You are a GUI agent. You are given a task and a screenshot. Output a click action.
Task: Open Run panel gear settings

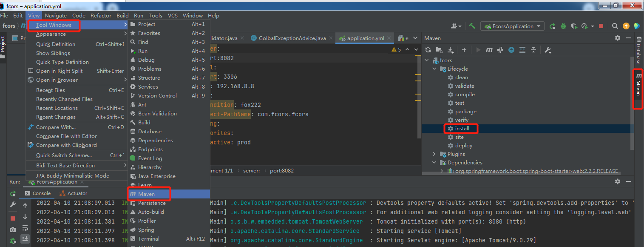point(618,181)
